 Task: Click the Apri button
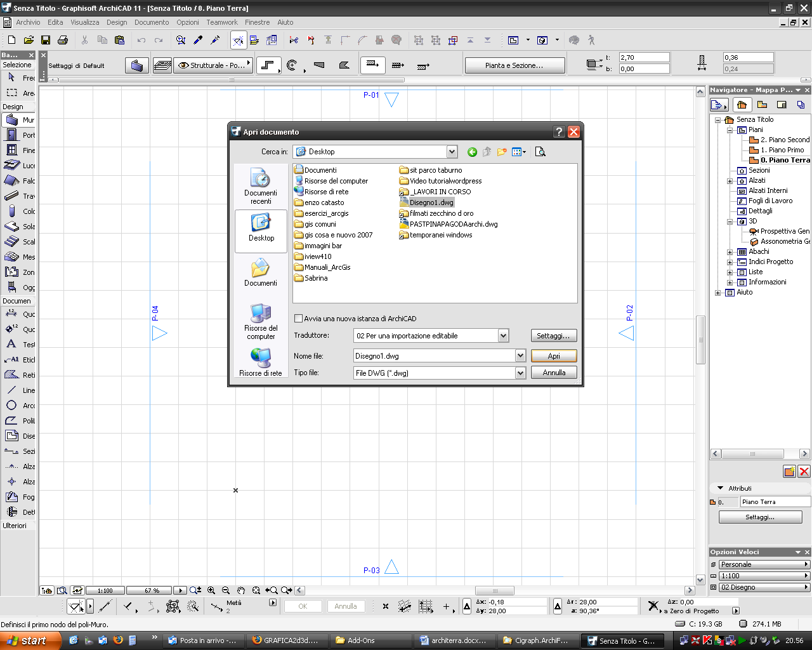(x=554, y=356)
